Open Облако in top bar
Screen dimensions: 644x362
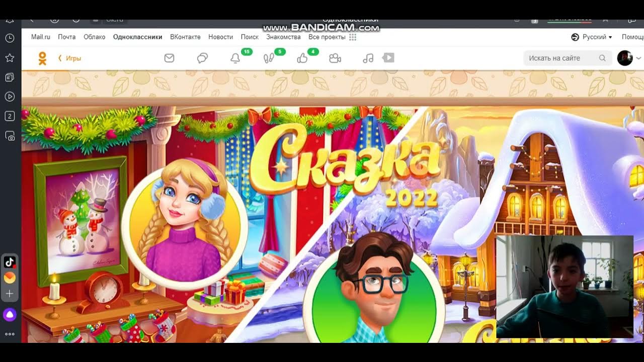click(x=95, y=37)
